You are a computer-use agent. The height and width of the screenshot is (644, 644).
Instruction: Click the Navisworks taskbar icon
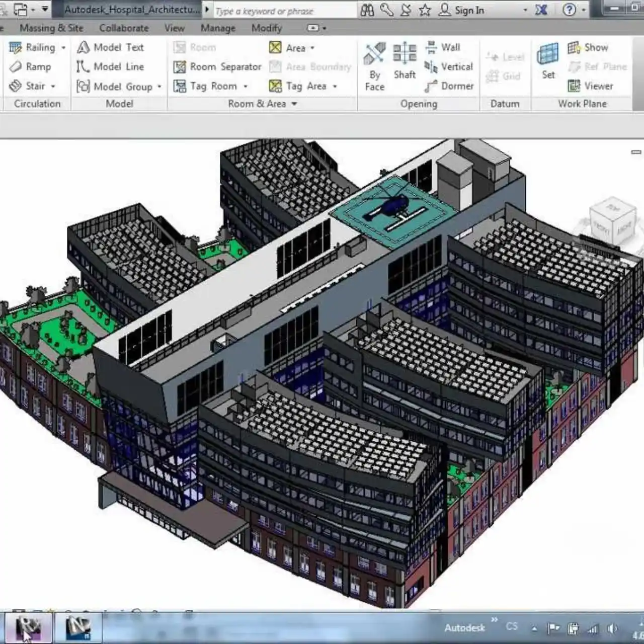coord(78,627)
